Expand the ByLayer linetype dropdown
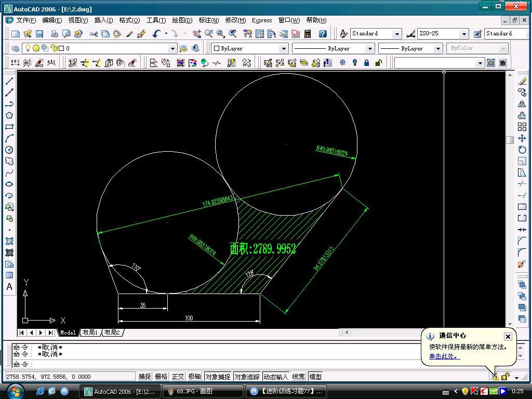532x399 pixels. click(x=370, y=48)
